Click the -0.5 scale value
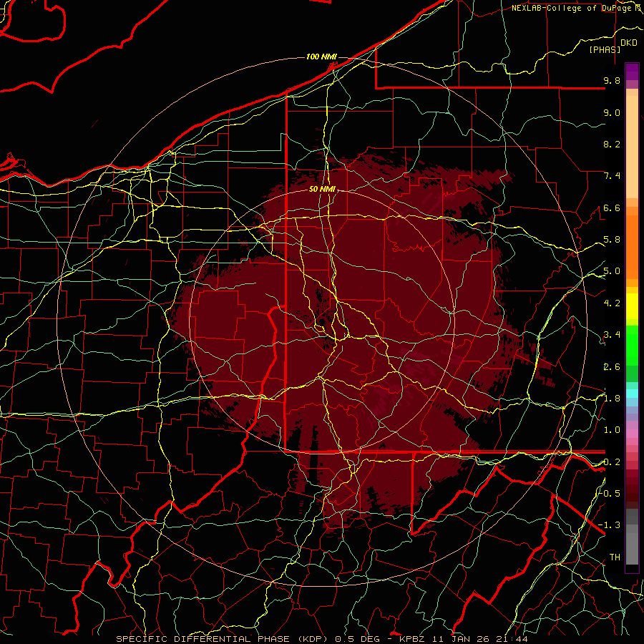 610,493
